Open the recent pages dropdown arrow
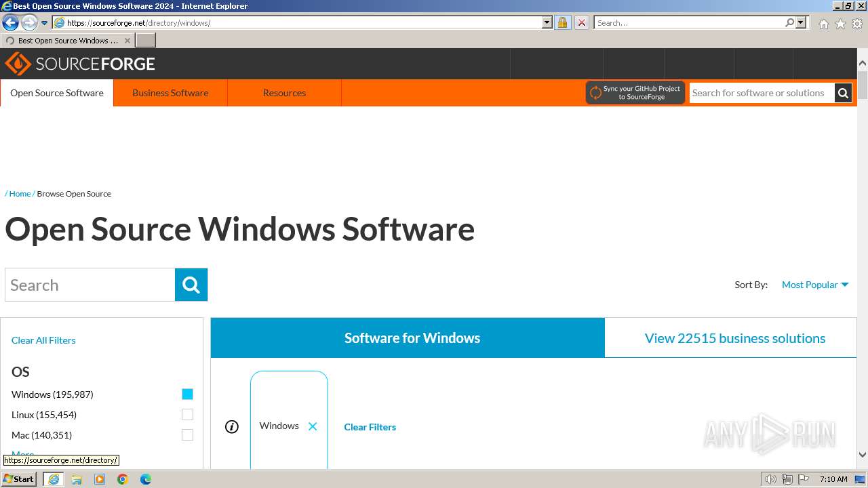 point(45,22)
